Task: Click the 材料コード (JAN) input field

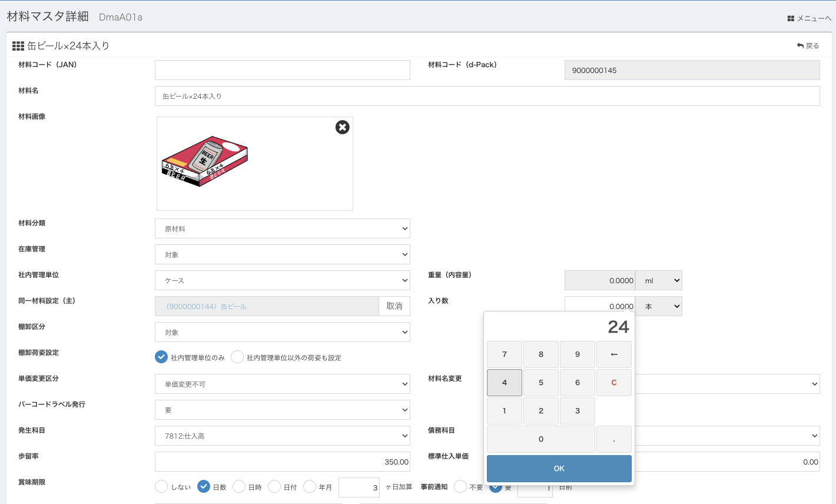Action: pyautogui.click(x=282, y=70)
